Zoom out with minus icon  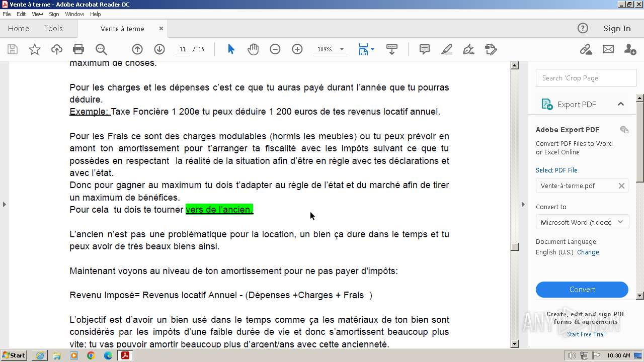[x=275, y=49]
